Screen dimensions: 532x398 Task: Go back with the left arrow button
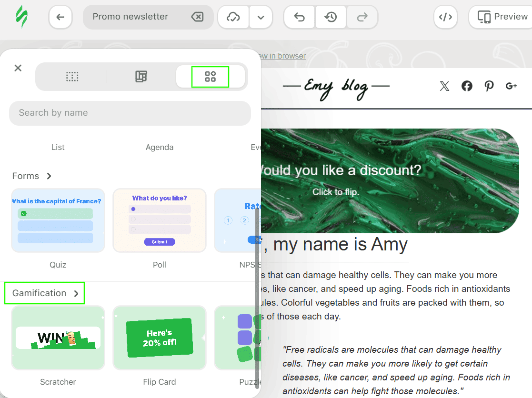tap(60, 17)
